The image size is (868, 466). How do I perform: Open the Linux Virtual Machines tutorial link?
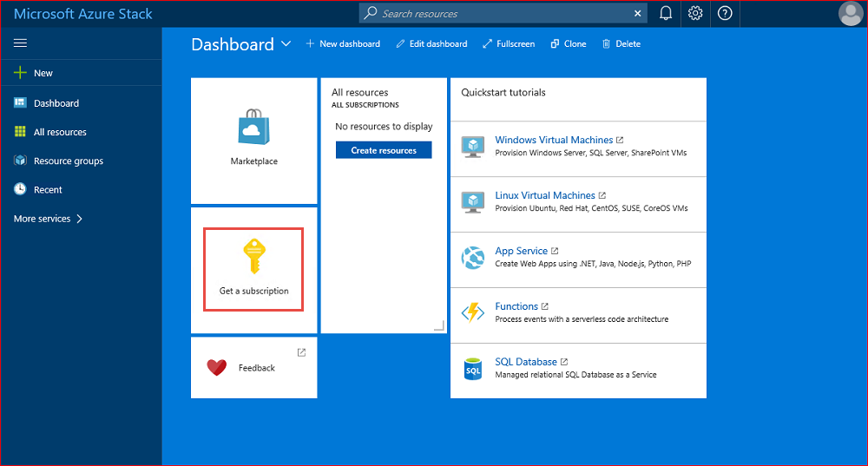545,195
